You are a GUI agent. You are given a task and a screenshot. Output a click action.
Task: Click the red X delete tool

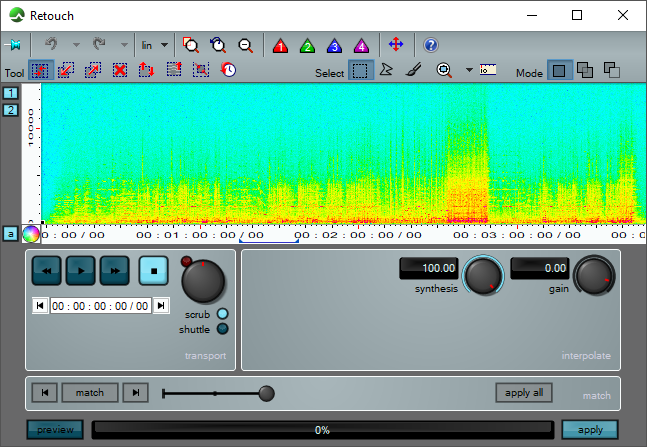[x=120, y=71]
